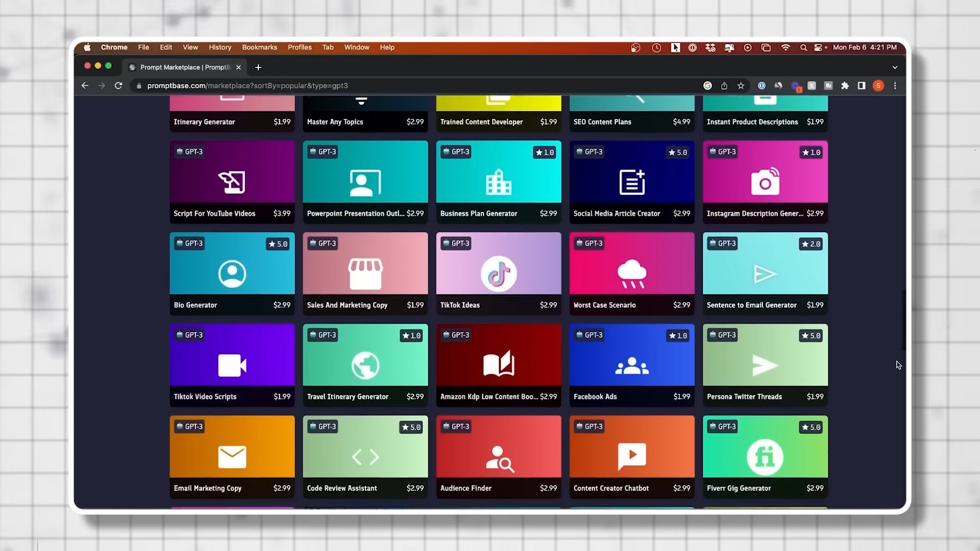The height and width of the screenshot is (551, 980).
Task: Click the Fiverr logo icon on Fiverr Gig Generator
Action: 765,457
